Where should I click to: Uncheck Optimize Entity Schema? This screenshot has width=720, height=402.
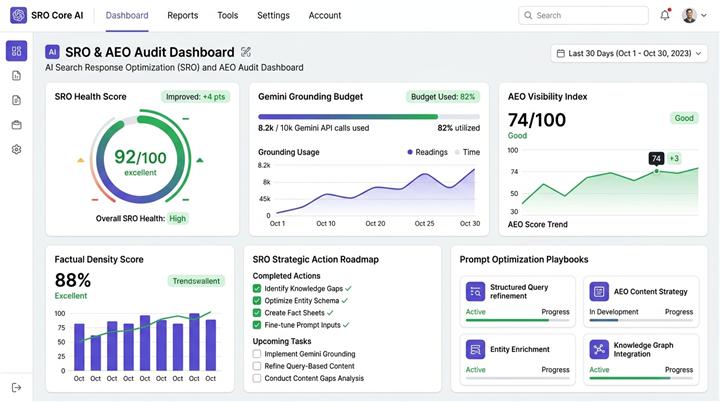[x=257, y=300]
